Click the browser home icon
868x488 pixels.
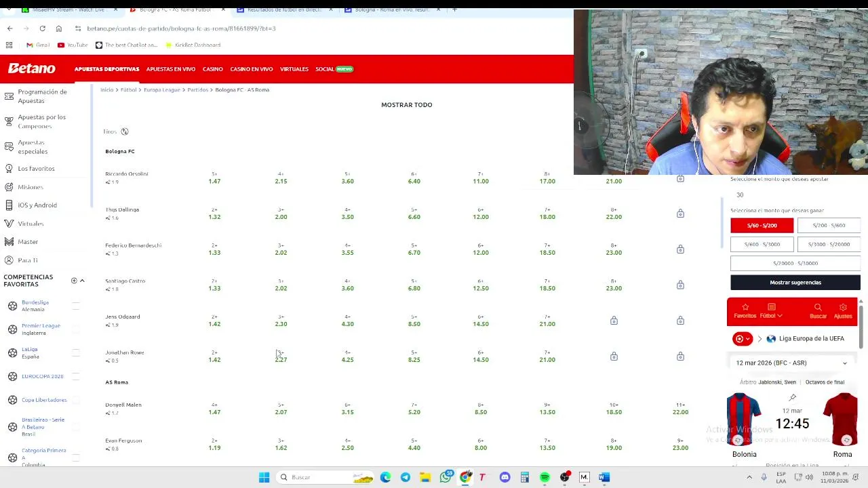pyautogui.click(x=59, y=28)
